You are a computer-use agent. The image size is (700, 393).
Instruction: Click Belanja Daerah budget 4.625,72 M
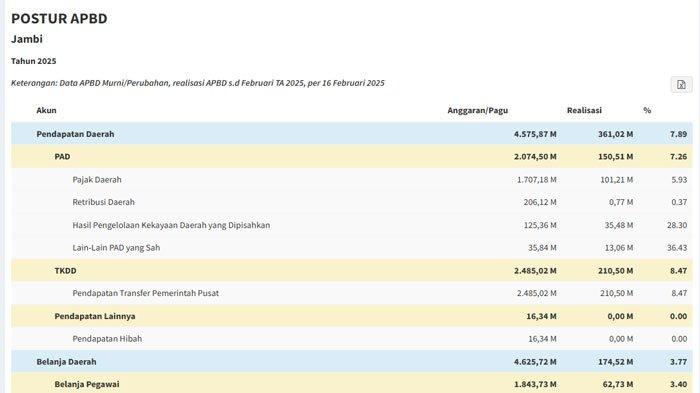click(x=535, y=362)
